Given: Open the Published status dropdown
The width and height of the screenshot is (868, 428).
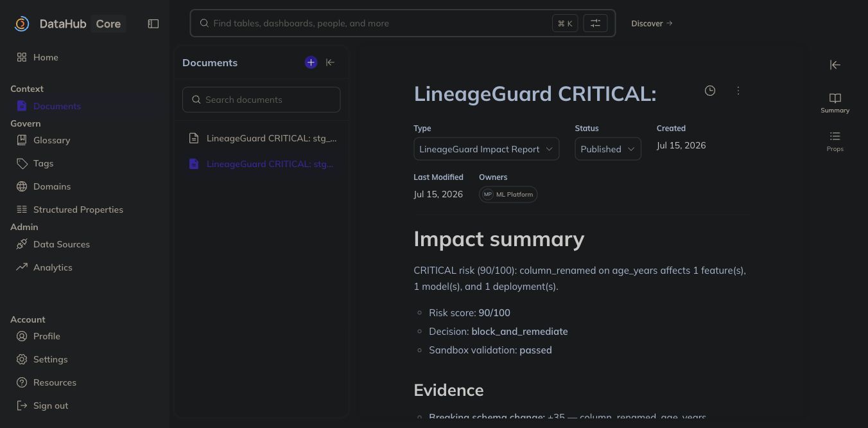Looking at the screenshot, I should (608, 149).
